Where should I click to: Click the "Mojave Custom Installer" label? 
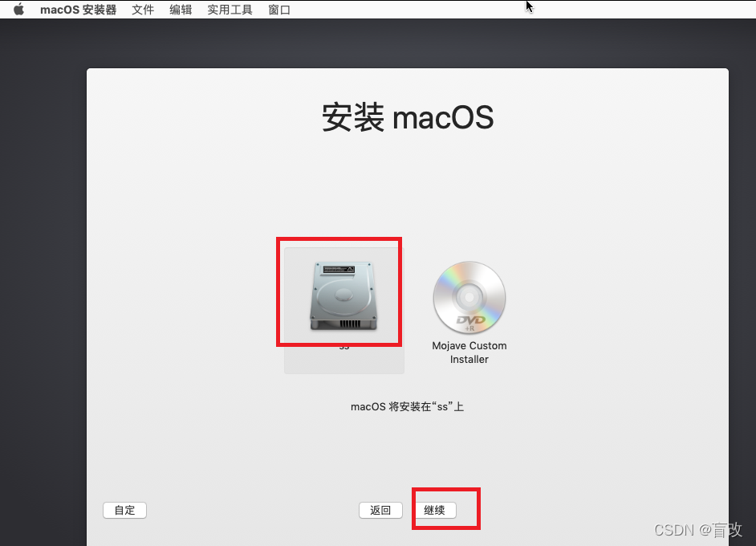pyautogui.click(x=469, y=352)
